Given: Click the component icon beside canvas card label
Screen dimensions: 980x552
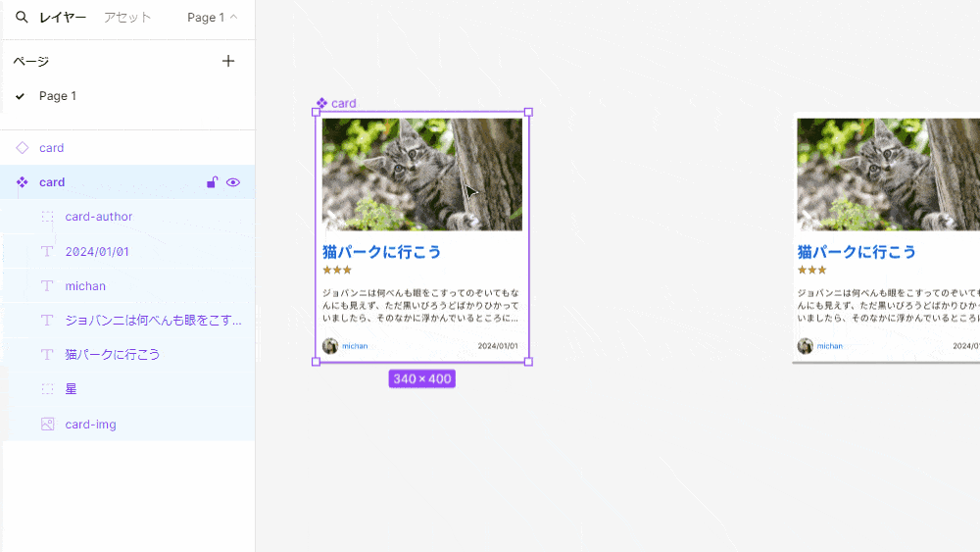Looking at the screenshot, I should click(x=321, y=103).
